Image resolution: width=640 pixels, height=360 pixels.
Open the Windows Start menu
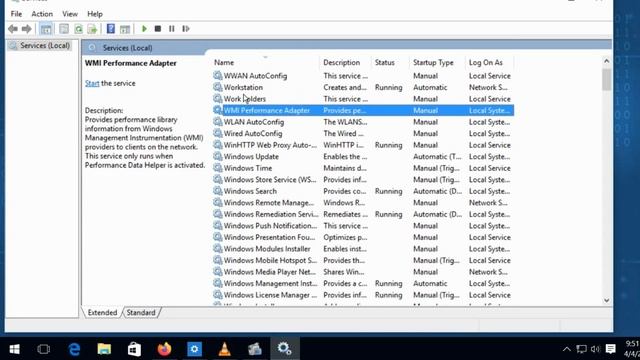(x=14, y=349)
